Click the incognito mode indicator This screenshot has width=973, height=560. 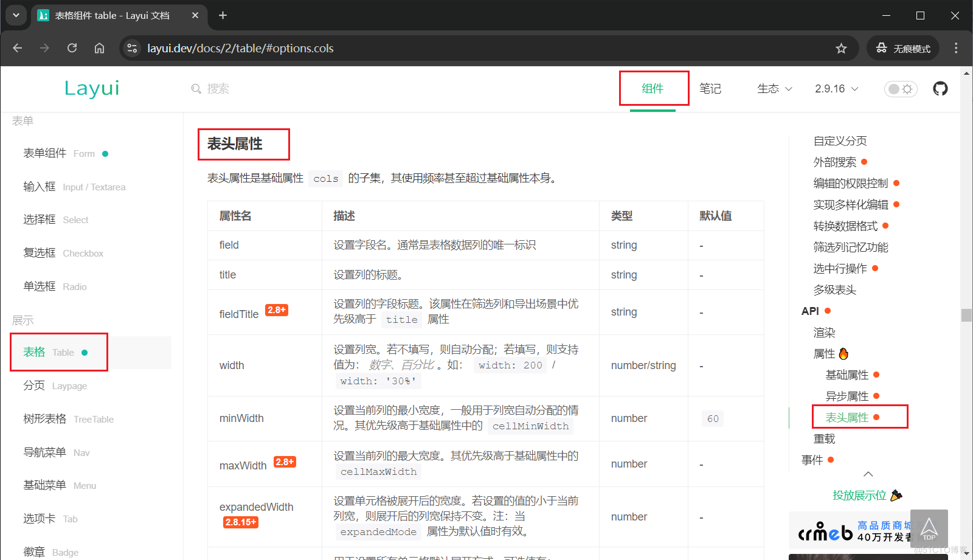click(903, 48)
